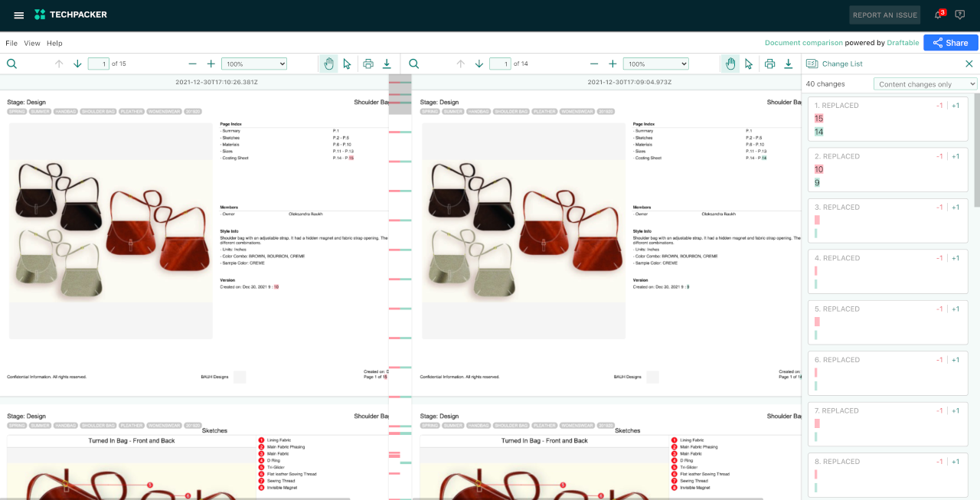
Task: Click the handbags image in left document
Action: click(111, 230)
